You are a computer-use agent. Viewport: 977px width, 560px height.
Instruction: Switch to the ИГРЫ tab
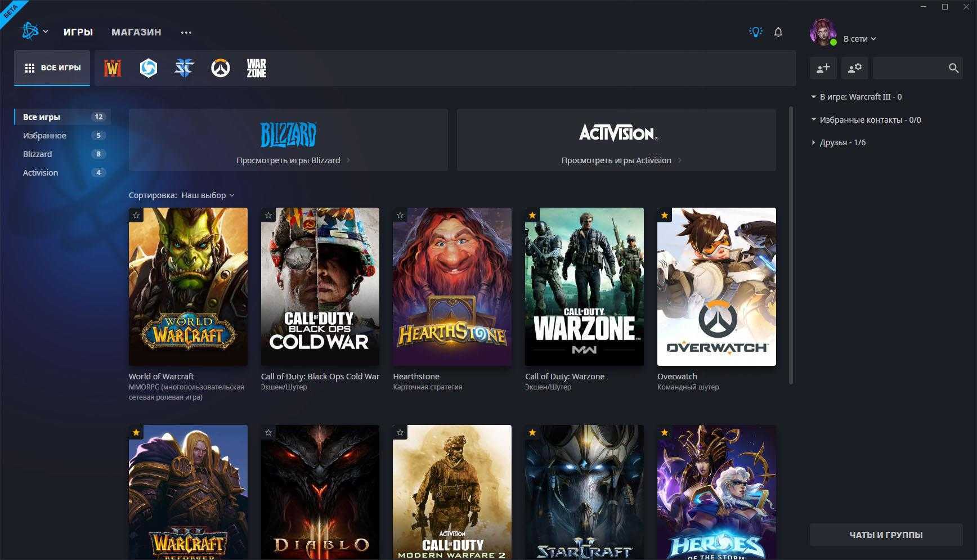coord(78,32)
